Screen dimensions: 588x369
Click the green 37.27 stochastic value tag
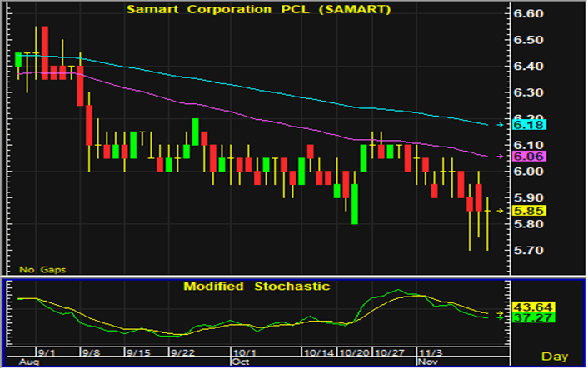point(530,318)
